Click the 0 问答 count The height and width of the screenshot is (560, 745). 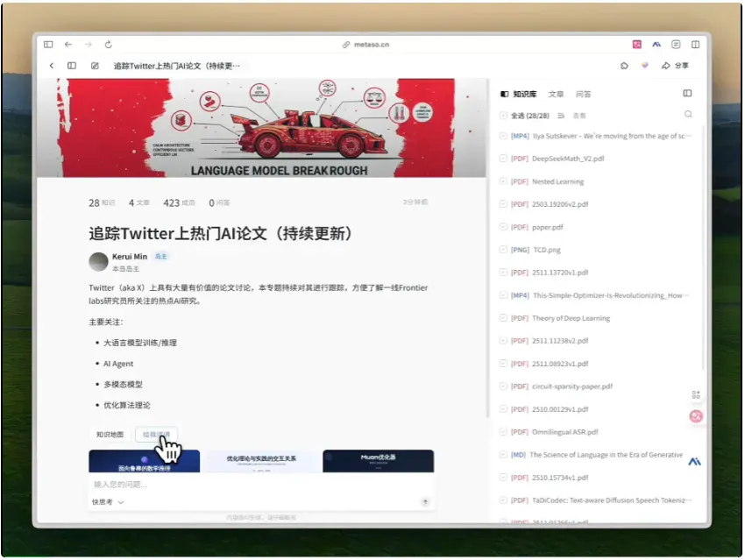pos(219,202)
